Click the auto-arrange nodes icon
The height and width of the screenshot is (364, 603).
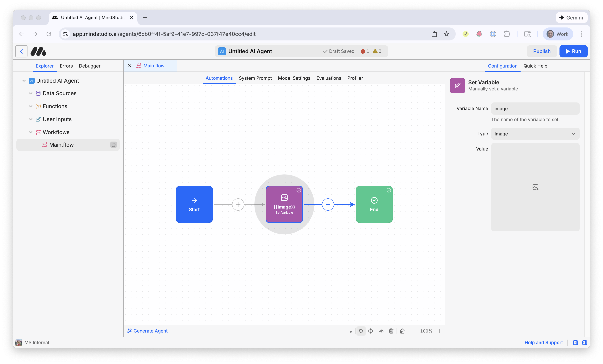[x=381, y=331]
